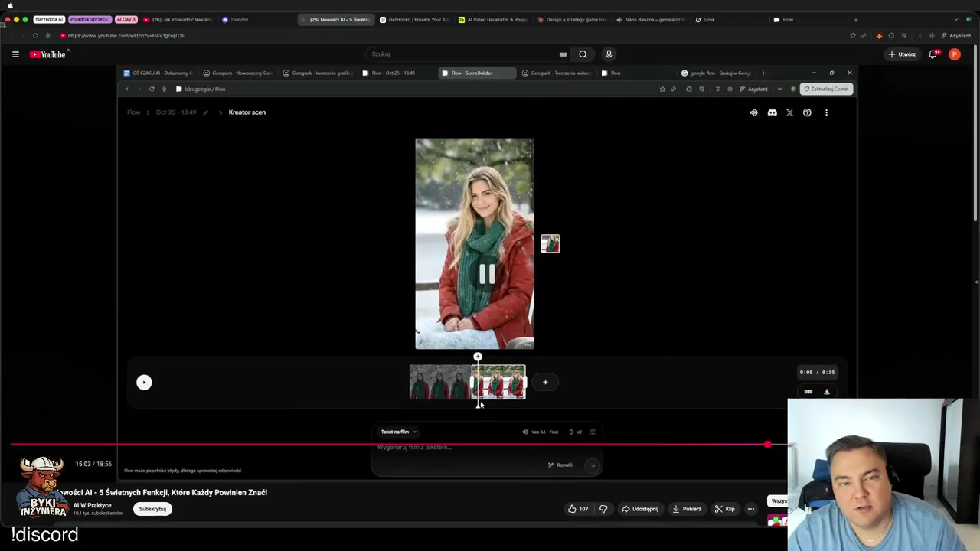Open the 'GetHookd' browser tab
The width and height of the screenshot is (980, 551).
coord(414,20)
